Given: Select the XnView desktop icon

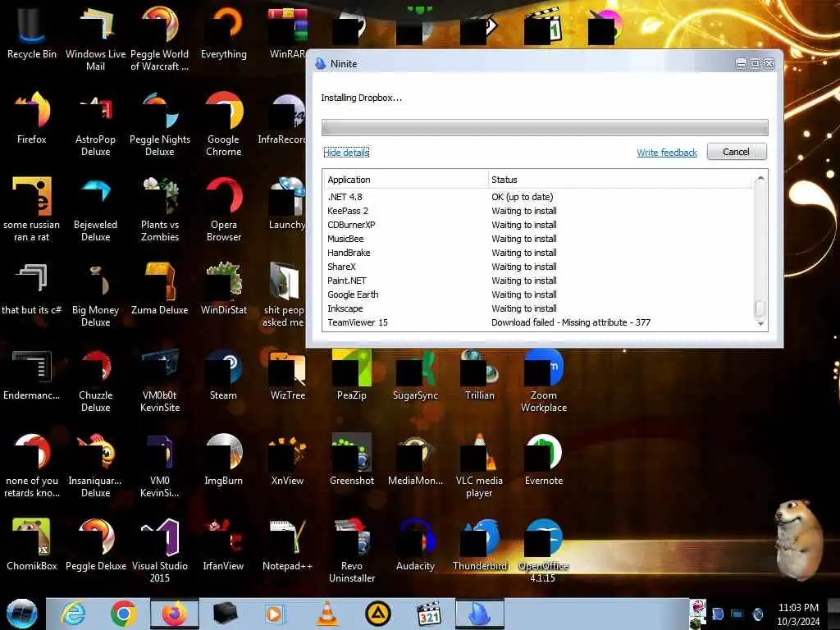Looking at the screenshot, I should coord(288,460).
